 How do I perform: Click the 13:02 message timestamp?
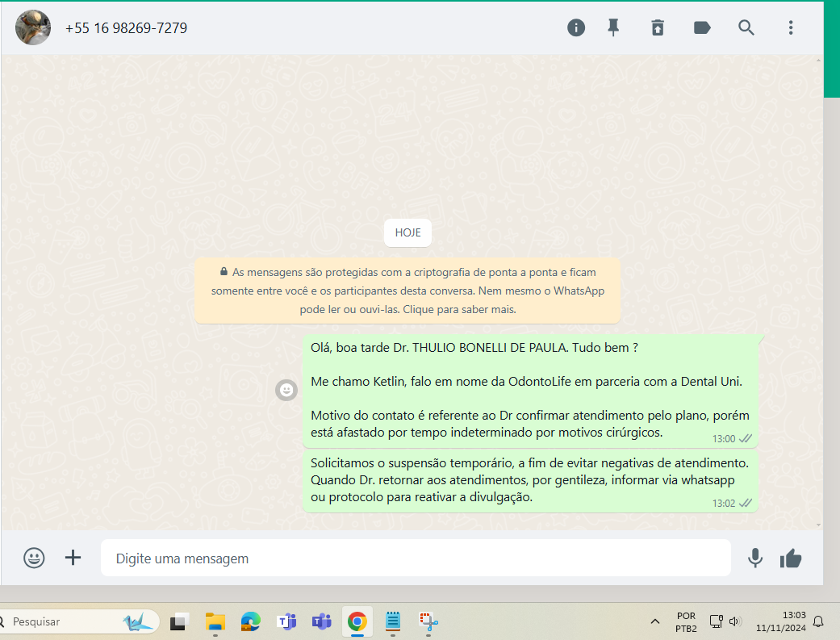click(x=723, y=504)
